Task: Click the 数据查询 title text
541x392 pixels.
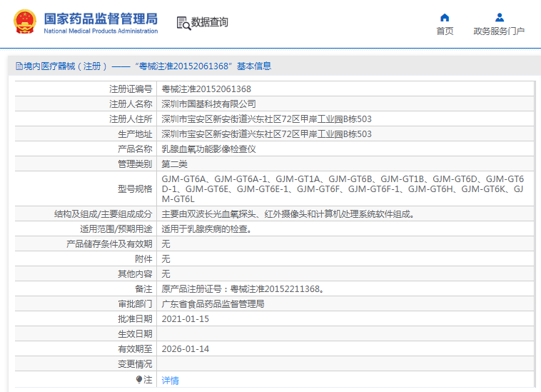Action: click(x=209, y=22)
